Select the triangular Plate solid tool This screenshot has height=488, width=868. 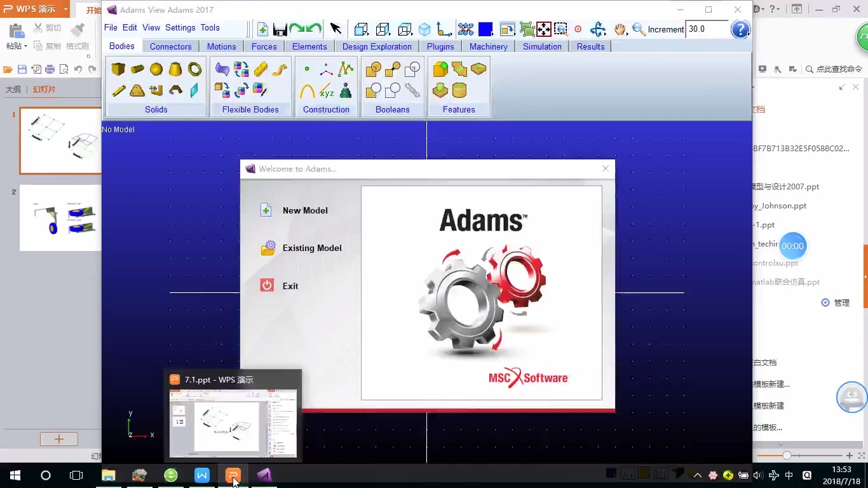pyautogui.click(x=137, y=90)
